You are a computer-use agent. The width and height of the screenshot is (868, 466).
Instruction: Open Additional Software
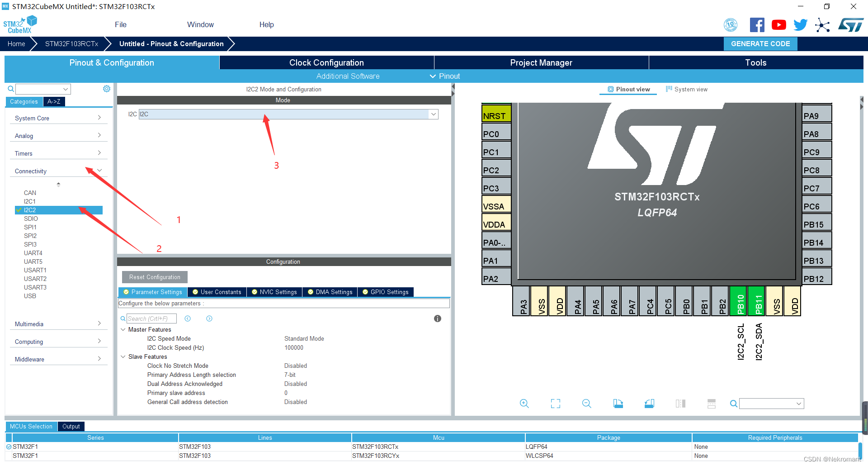pyautogui.click(x=348, y=76)
